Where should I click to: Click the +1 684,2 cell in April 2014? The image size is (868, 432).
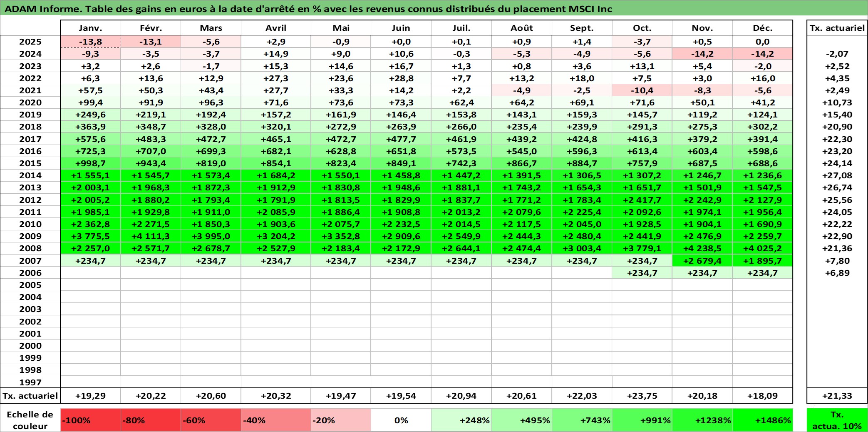pyautogui.click(x=276, y=175)
